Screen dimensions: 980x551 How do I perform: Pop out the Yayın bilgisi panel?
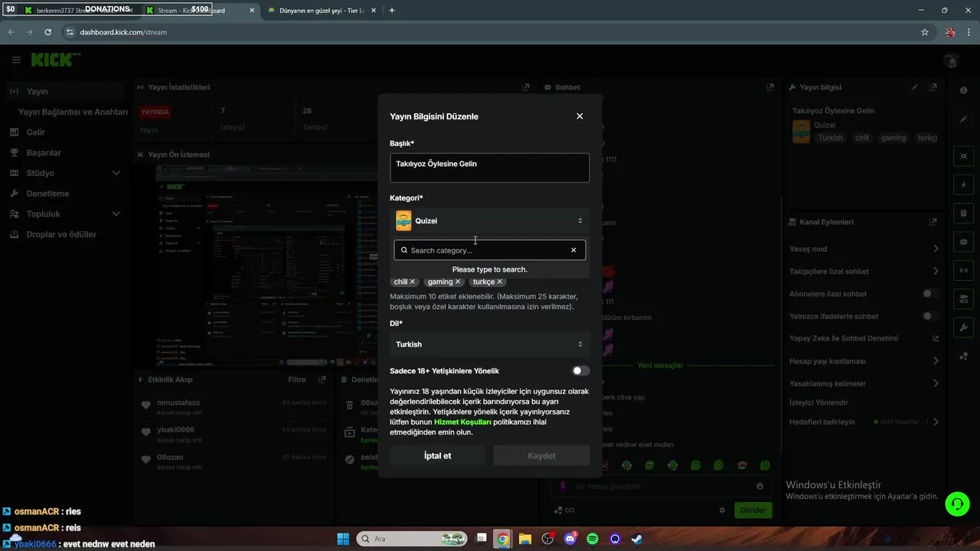coord(933,87)
